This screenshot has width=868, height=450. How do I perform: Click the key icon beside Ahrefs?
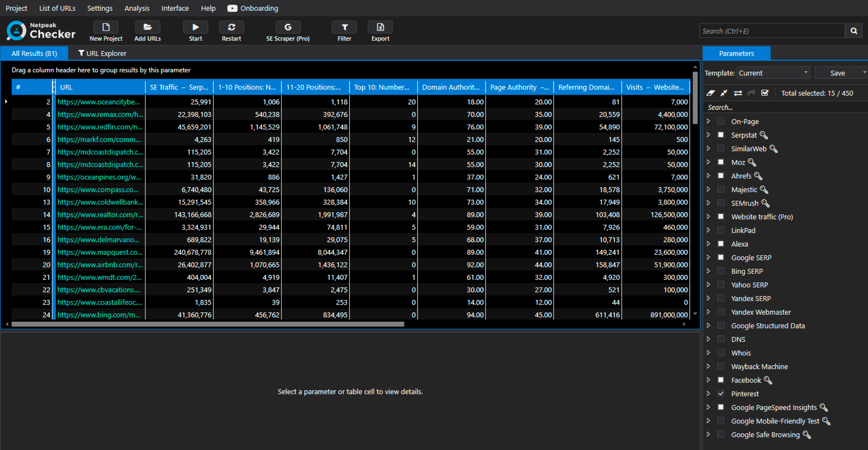[758, 176]
